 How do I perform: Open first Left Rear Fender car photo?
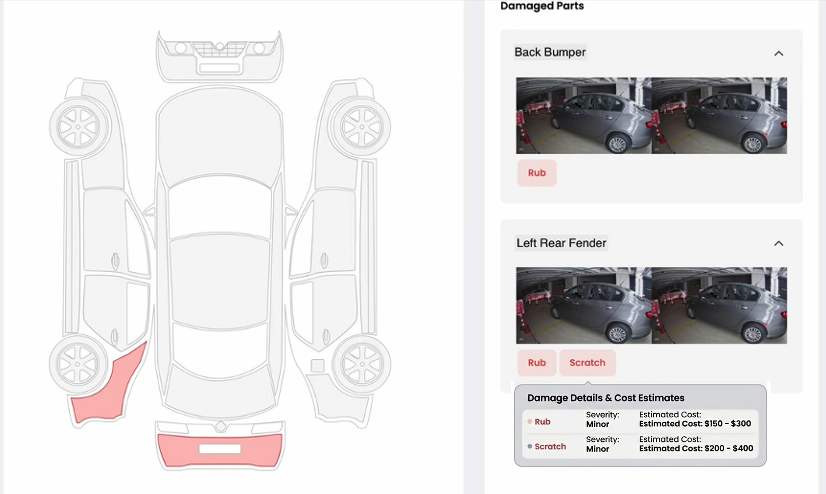point(584,305)
